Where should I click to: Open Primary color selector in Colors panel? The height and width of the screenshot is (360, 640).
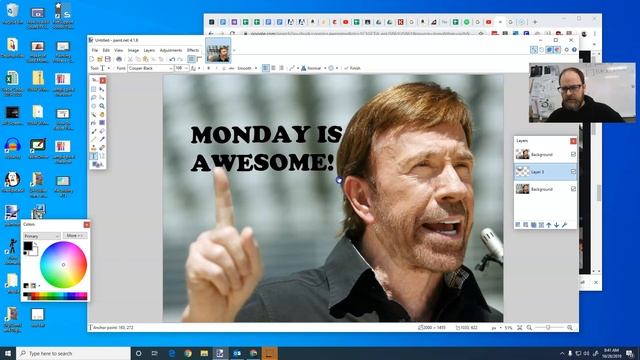(x=41, y=236)
